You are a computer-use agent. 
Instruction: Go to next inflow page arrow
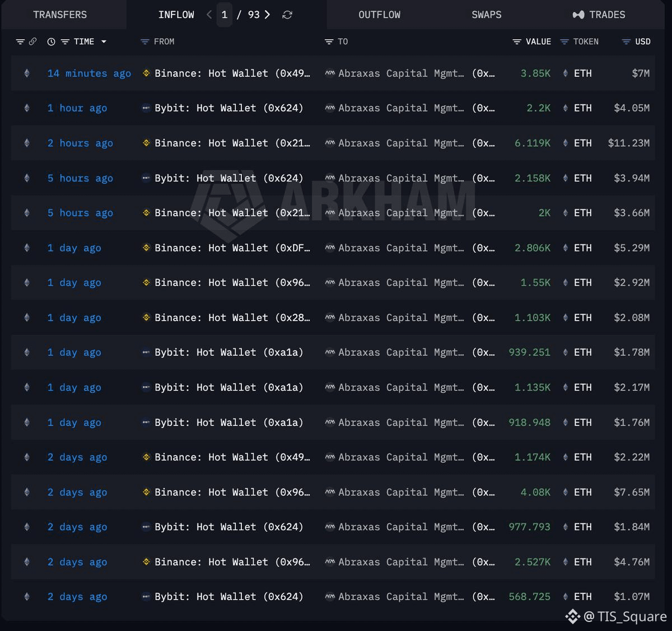[267, 15]
